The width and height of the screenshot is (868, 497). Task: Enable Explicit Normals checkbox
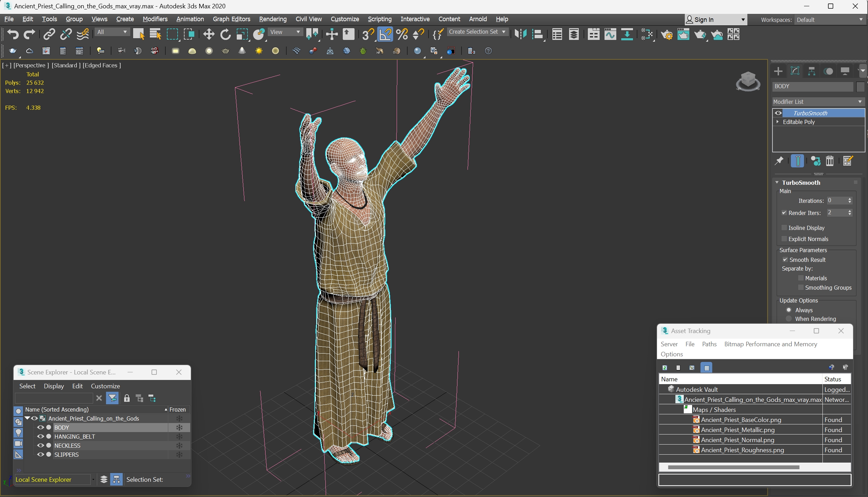pos(784,239)
